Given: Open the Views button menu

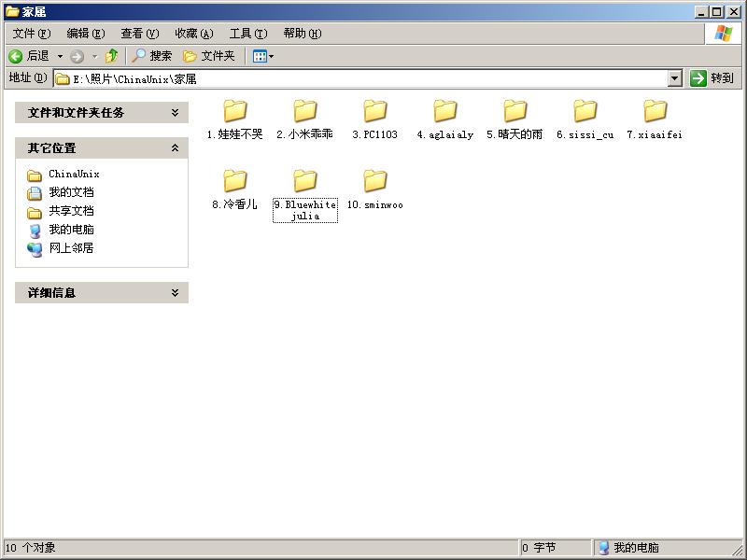Looking at the screenshot, I should [263, 56].
